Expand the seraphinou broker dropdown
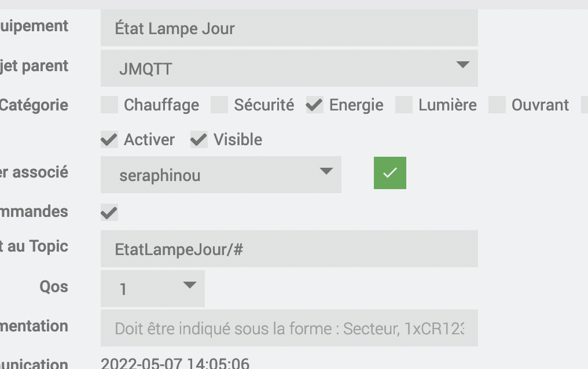 220,175
